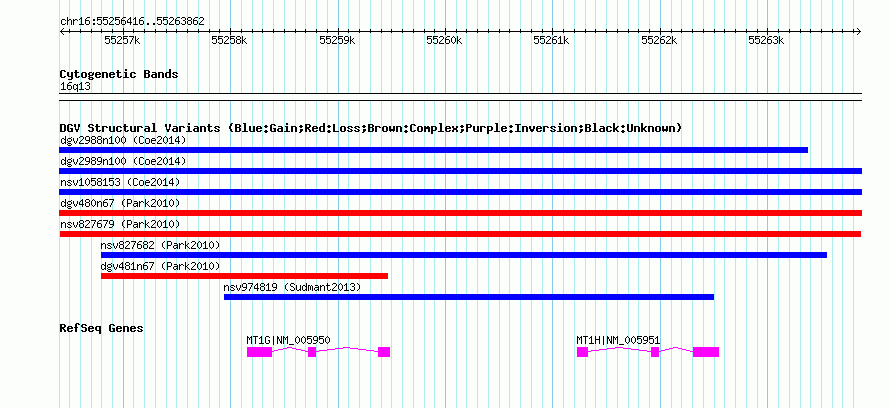890x408 pixels.
Task: Select the middle exon of MT1H
Action: [655, 352]
